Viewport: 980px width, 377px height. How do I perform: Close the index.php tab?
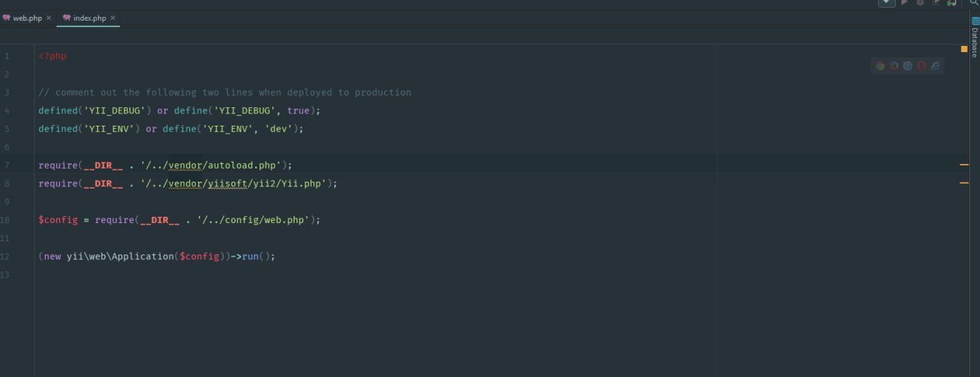[x=113, y=18]
